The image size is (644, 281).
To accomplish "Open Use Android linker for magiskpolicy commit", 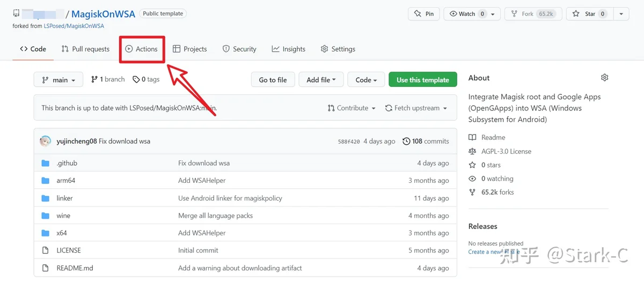I will tap(230, 198).
